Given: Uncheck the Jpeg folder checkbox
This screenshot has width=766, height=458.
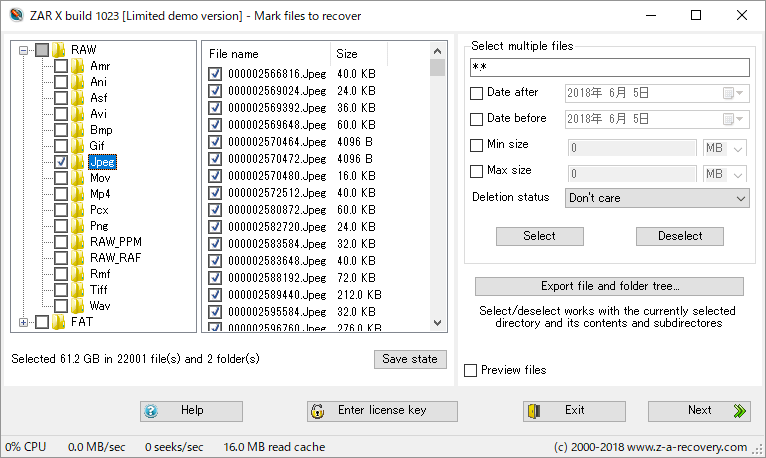Looking at the screenshot, I should (61, 162).
